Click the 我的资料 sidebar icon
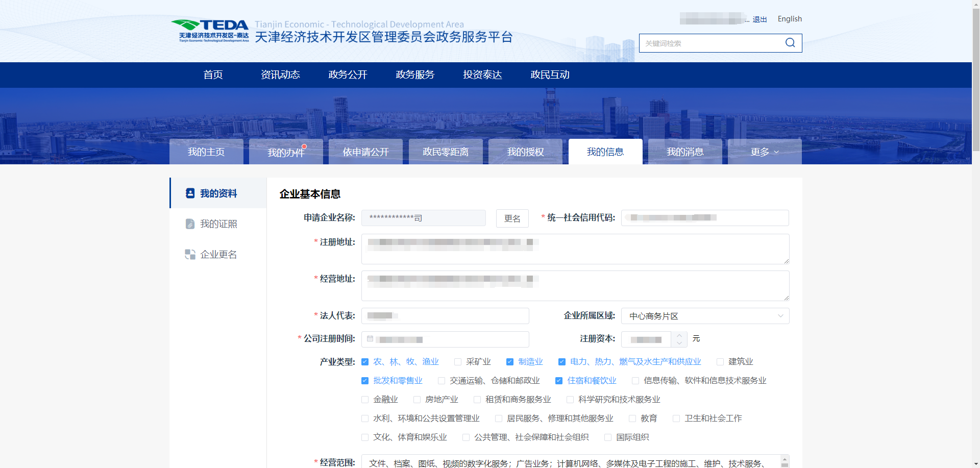The image size is (980, 468). [x=190, y=193]
